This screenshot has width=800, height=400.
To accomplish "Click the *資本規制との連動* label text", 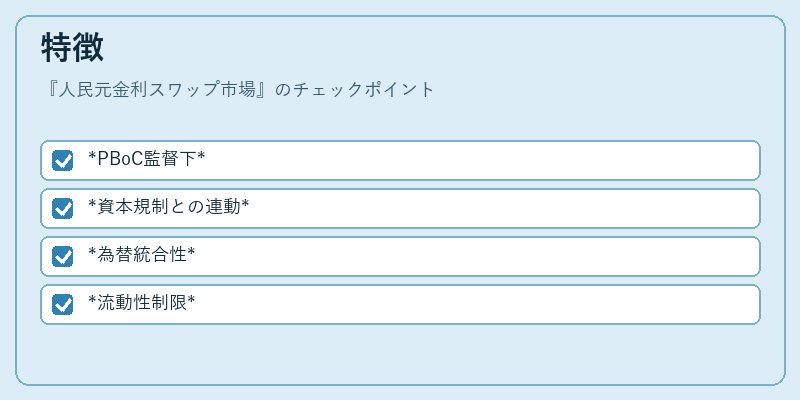I will coord(168,207).
